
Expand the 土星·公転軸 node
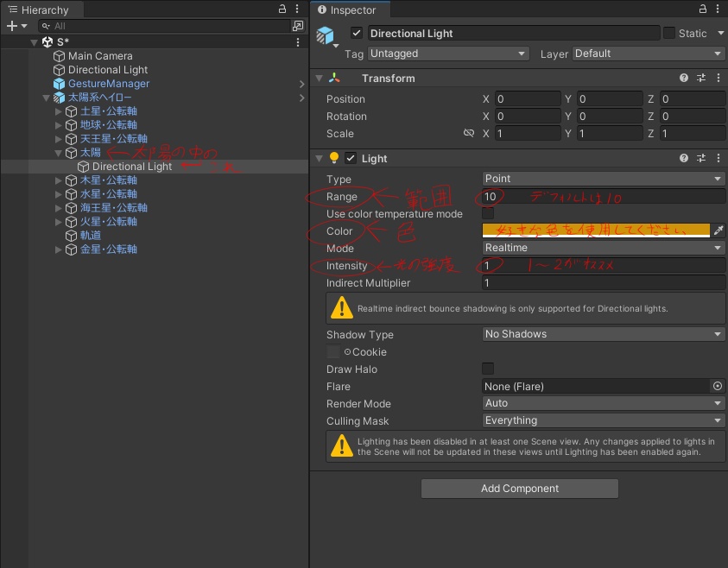click(58, 111)
